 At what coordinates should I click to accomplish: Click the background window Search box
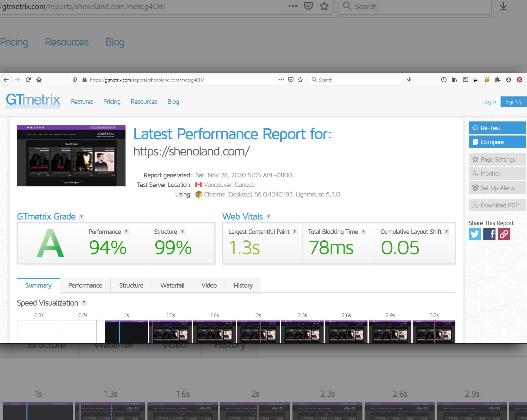pyautogui.click(x=414, y=6)
